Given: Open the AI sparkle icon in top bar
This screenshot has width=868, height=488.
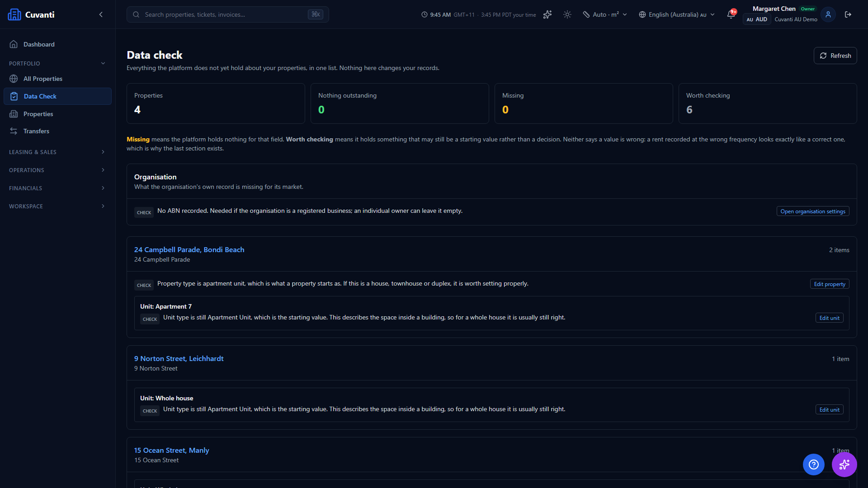Looking at the screenshot, I should [547, 14].
